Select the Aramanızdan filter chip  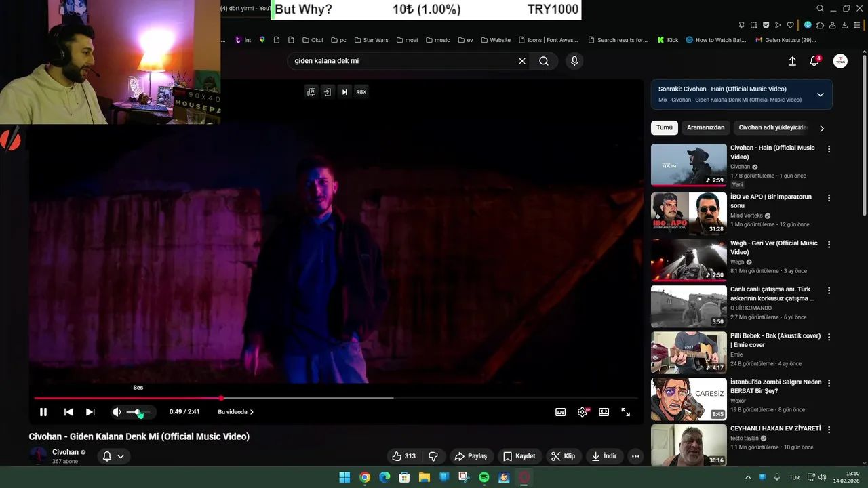(705, 127)
